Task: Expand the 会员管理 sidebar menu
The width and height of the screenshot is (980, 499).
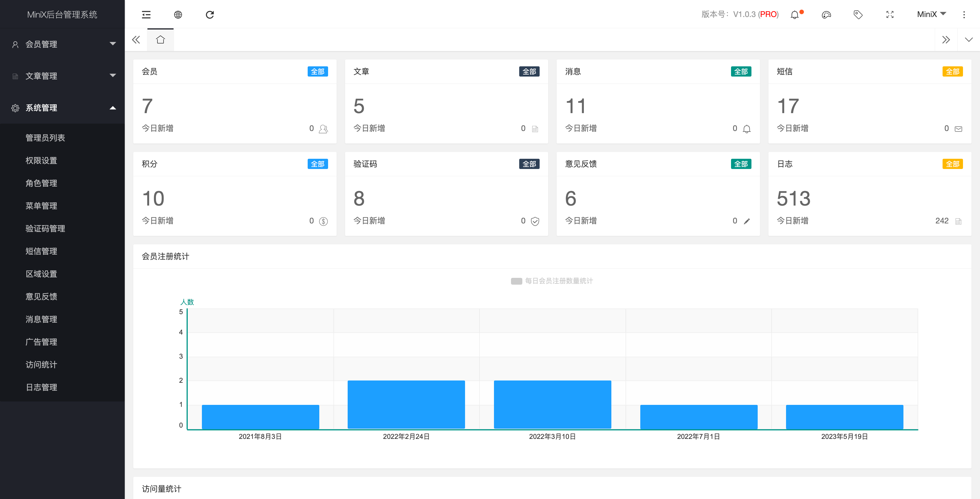Action: point(62,44)
